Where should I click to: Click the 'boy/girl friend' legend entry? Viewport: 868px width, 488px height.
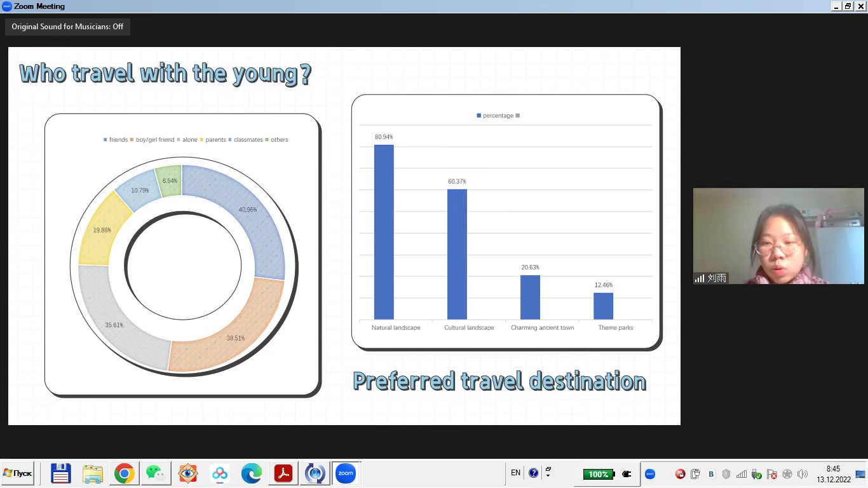click(152, 140)
